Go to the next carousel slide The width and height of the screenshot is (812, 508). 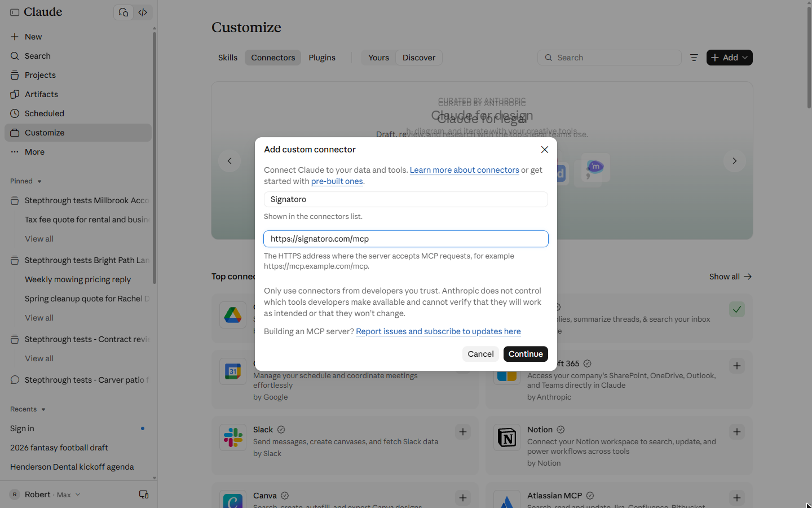click(734, 161)
